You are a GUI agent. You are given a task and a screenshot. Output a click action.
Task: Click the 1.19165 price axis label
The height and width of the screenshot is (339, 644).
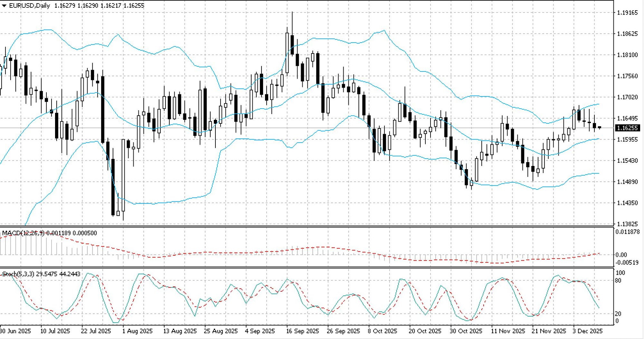pyautogui.click(x=626, y=13)
